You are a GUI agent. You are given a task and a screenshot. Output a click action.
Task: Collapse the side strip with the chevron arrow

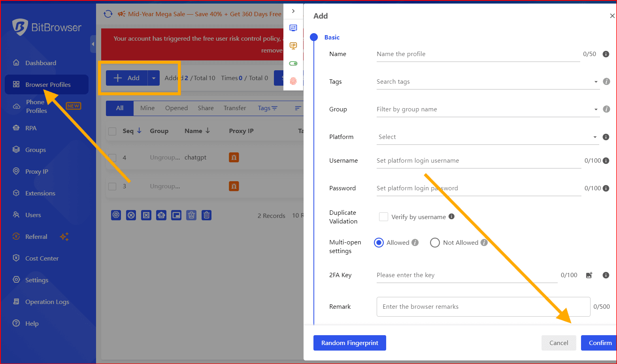pyautogui.click(x=293, y=11)
